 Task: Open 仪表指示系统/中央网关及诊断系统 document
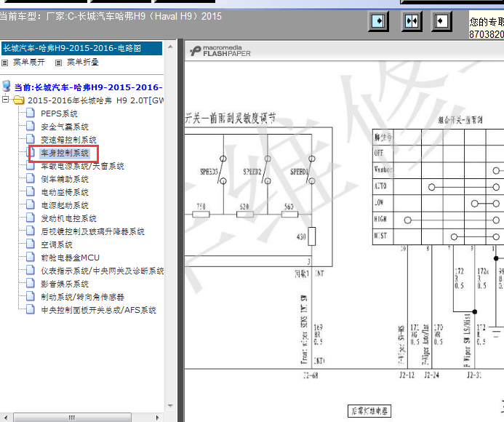coord(103,271)
